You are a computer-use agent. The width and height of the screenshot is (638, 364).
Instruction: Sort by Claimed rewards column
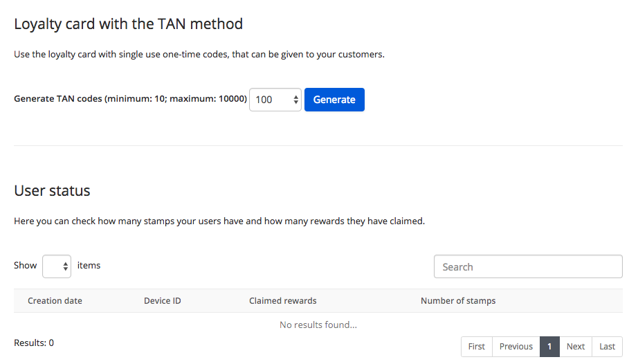283,300
